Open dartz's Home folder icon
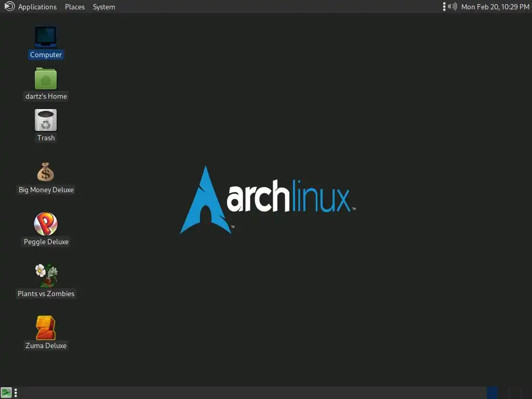Viewport: 532px width, 399px height. coord(46,78)
